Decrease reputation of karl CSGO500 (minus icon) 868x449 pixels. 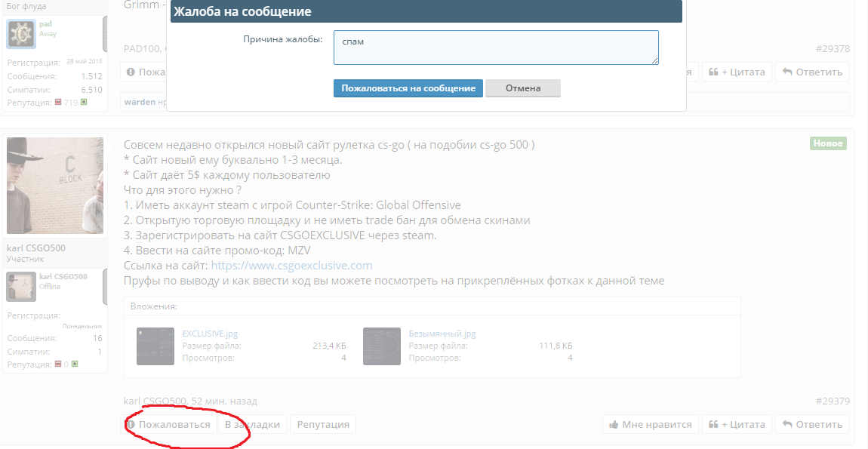click(57, 364)
